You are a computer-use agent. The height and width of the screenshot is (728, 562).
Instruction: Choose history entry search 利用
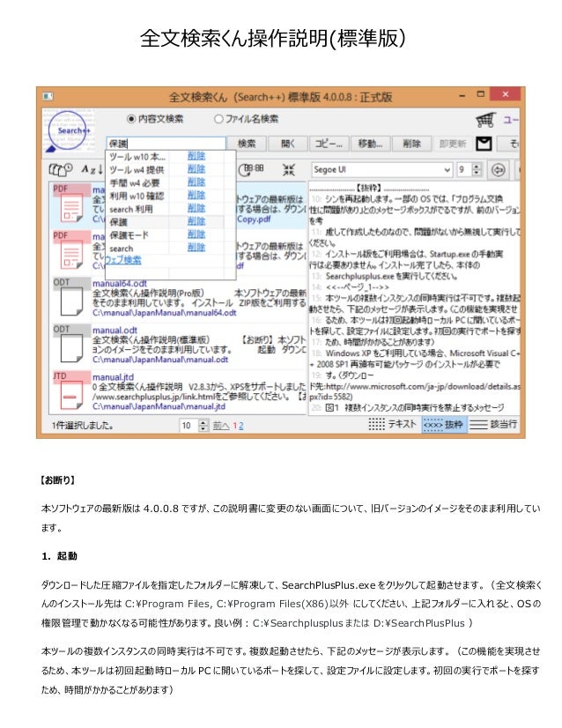coord(131,209)
